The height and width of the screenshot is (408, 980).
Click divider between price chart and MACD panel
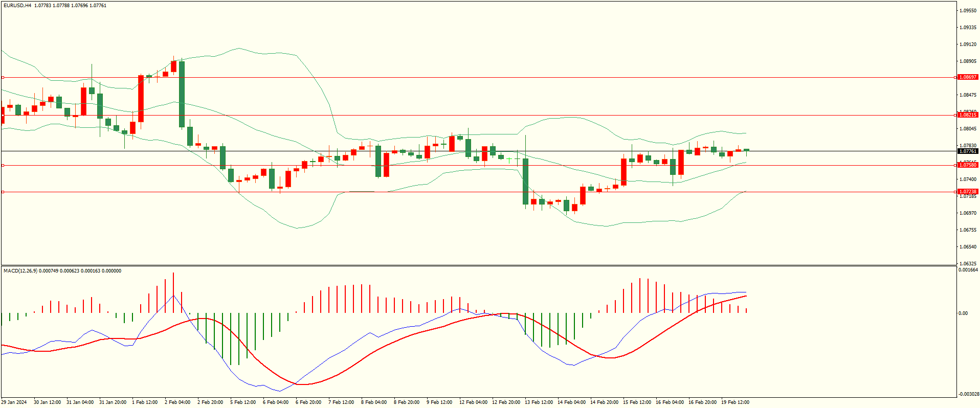[x=478, y=265]
